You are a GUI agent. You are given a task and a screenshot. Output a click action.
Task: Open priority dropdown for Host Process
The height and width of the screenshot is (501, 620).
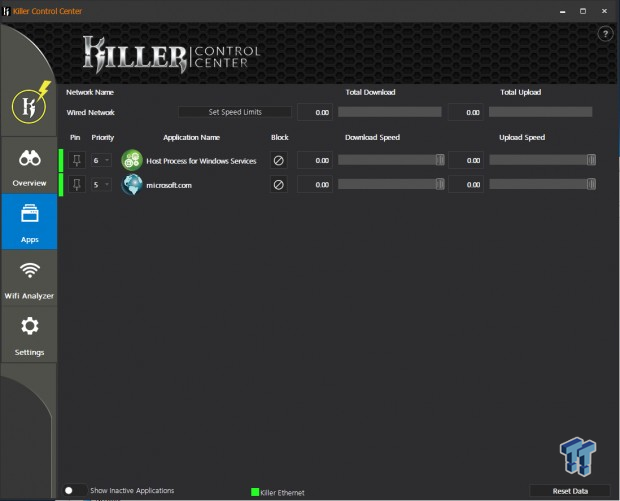101,161
